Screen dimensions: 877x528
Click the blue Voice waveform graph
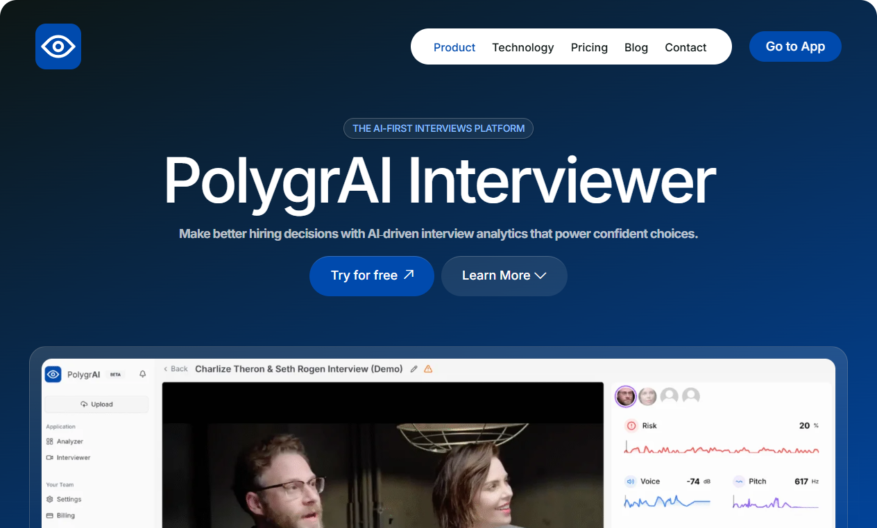tap(667, 502)
